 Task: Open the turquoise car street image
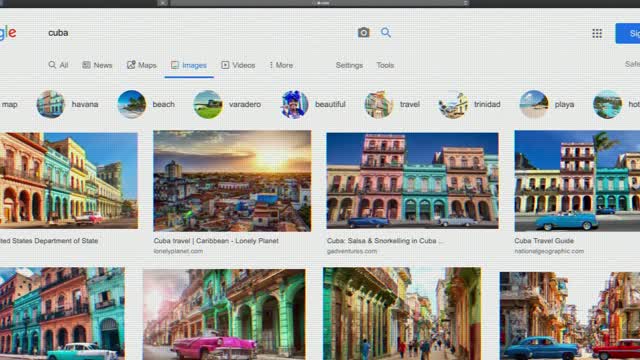point(62,313)
